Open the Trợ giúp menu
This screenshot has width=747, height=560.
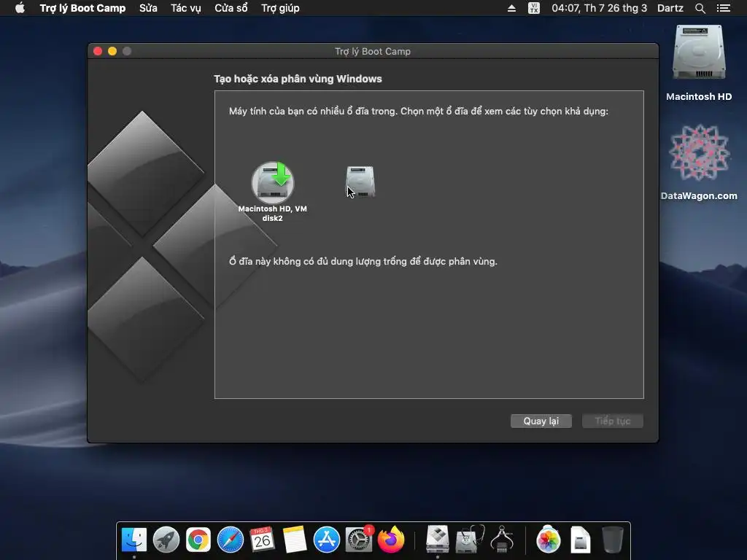[x=280, y=8]
